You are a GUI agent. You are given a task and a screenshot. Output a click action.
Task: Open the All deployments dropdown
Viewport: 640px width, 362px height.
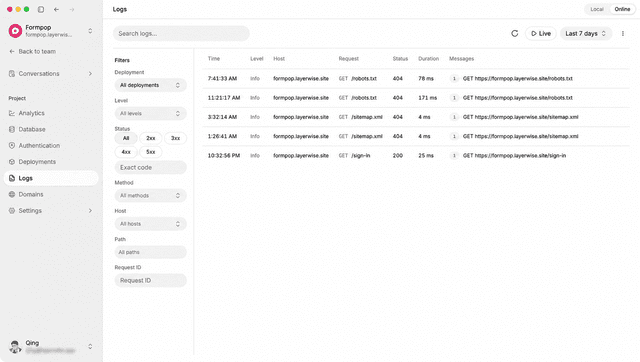tap(150, 85)
